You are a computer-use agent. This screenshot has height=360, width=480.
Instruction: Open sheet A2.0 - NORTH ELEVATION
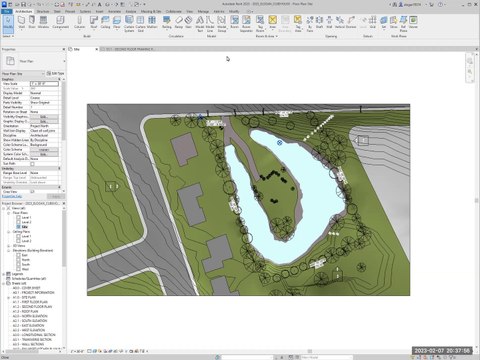30,316
